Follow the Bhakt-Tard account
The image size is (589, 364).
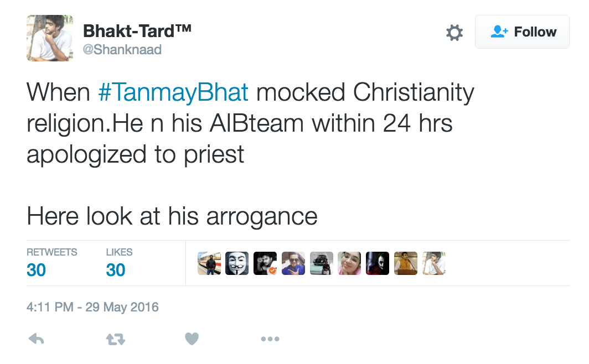[x=522, y=32]
